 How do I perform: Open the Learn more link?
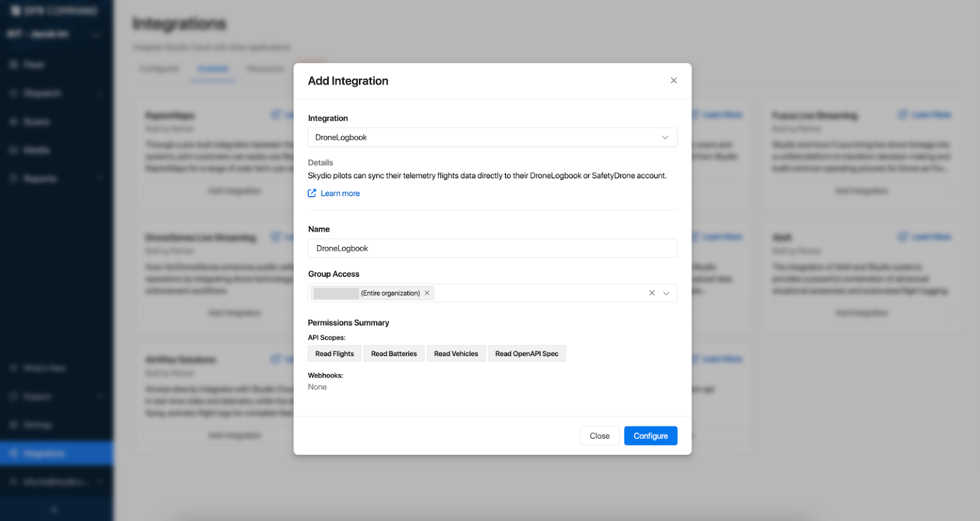click(x=340, y=194)
